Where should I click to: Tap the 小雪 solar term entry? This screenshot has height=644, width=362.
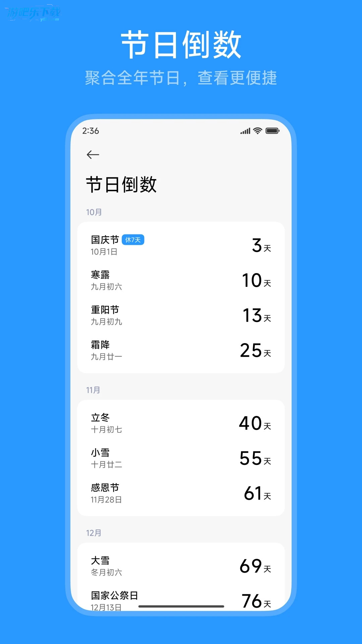click(181, 458)
